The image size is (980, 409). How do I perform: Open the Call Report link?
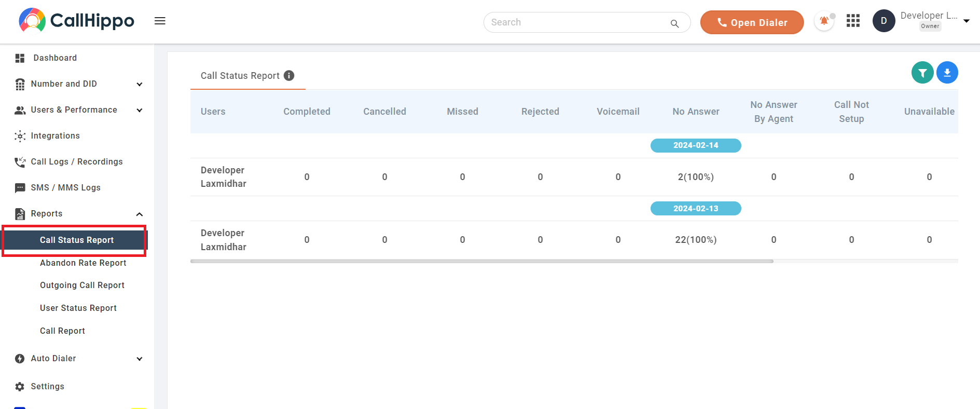click(62, 331)
